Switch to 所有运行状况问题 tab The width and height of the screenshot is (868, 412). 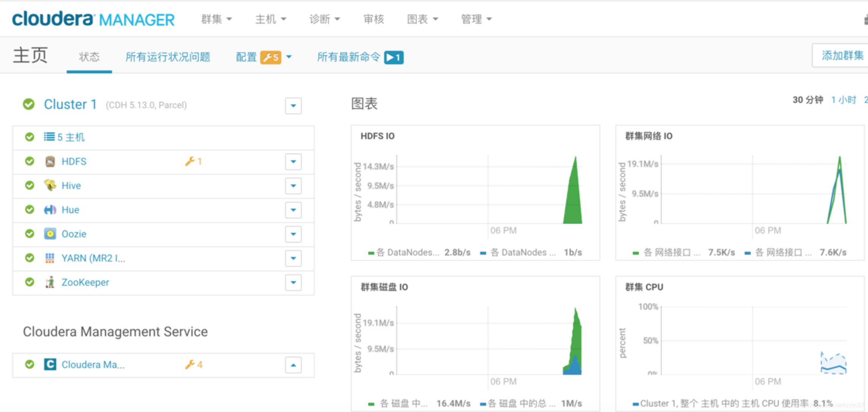(167, 57)
